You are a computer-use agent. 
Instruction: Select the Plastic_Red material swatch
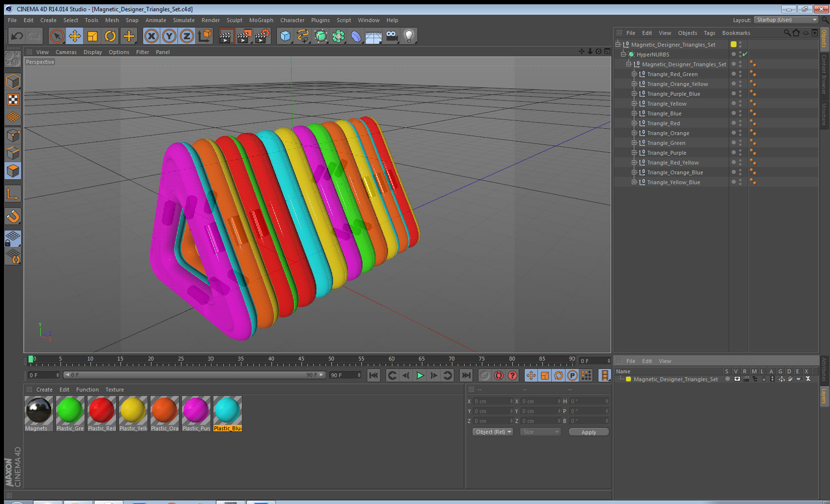(102, 414)
